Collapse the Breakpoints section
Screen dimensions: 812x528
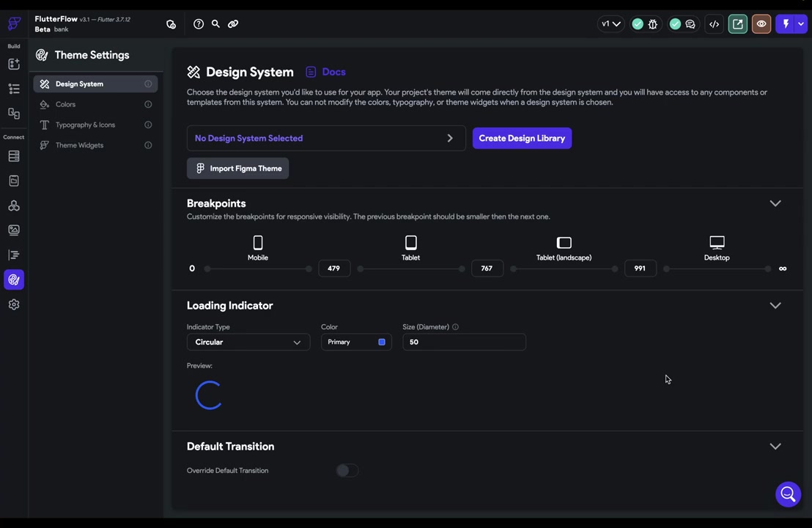click(775, 203)
